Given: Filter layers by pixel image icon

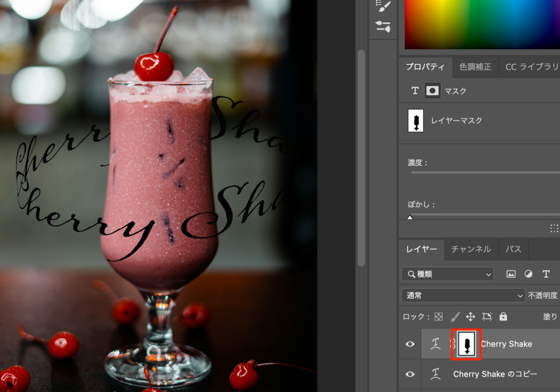Looking at the screenshot, I should (511, 274).
